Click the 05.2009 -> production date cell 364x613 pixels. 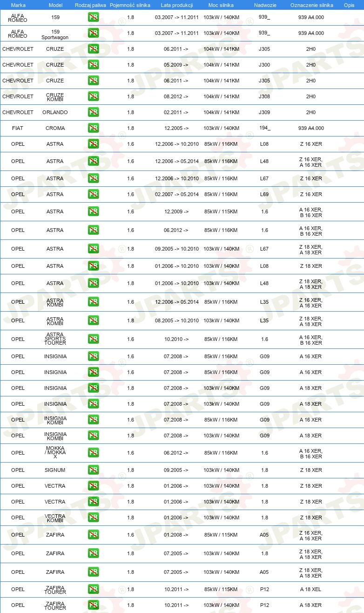point(176,65)
